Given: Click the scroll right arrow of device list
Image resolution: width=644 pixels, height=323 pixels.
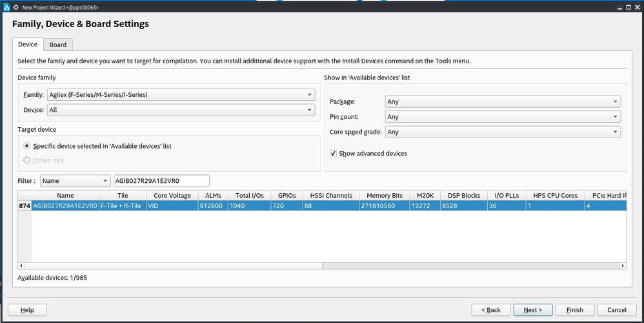Looking at the screenshot, I should (623, 266).
